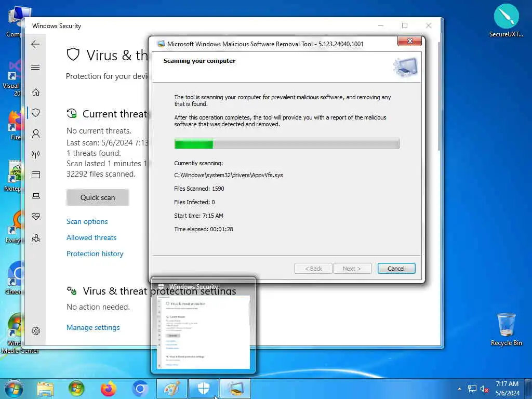The width and height of the screenshot is (532, 399).
Task: Open Allowed threats link
Action: click(91, 237)
